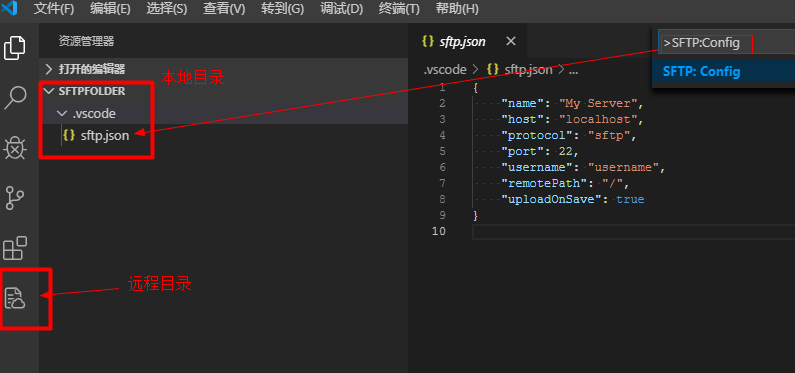
Task: Open the Explorer view in activity bar
Action: 15,48
